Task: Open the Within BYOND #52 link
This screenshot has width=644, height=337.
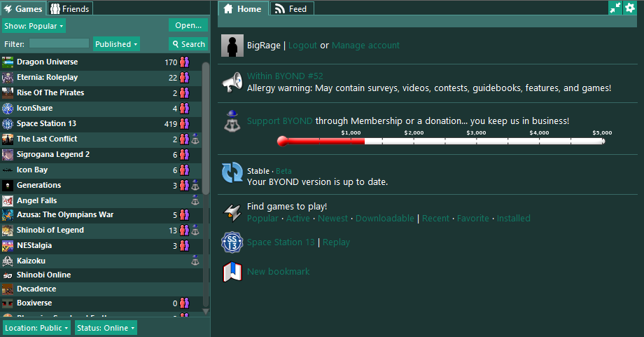Action: click(285, 76)
